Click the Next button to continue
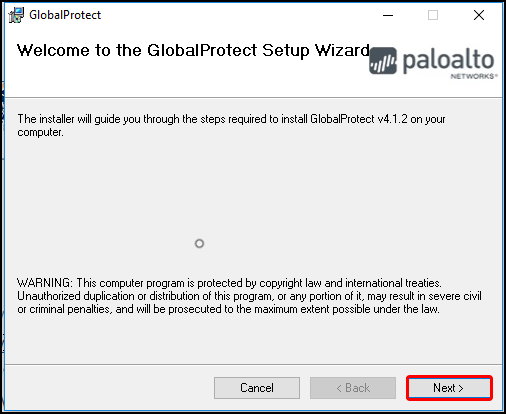The image size is (506, 414). click(x=449, y=388)
